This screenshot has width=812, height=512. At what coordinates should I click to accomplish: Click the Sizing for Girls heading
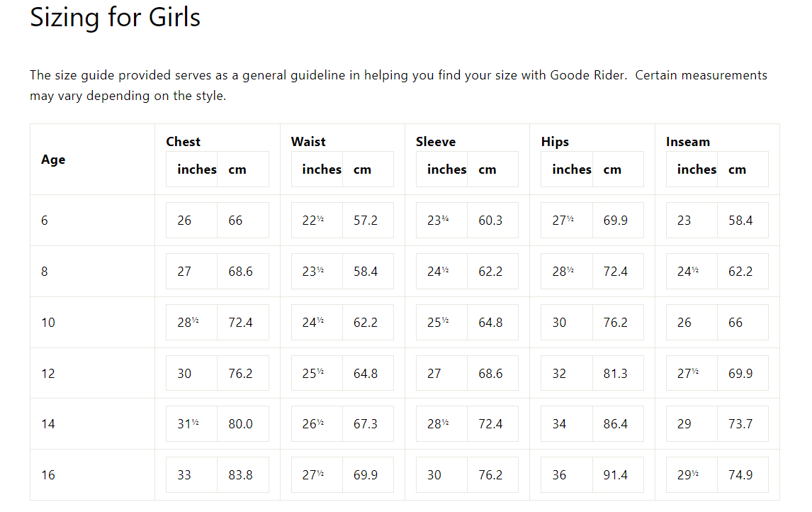[x=115, y=18]
